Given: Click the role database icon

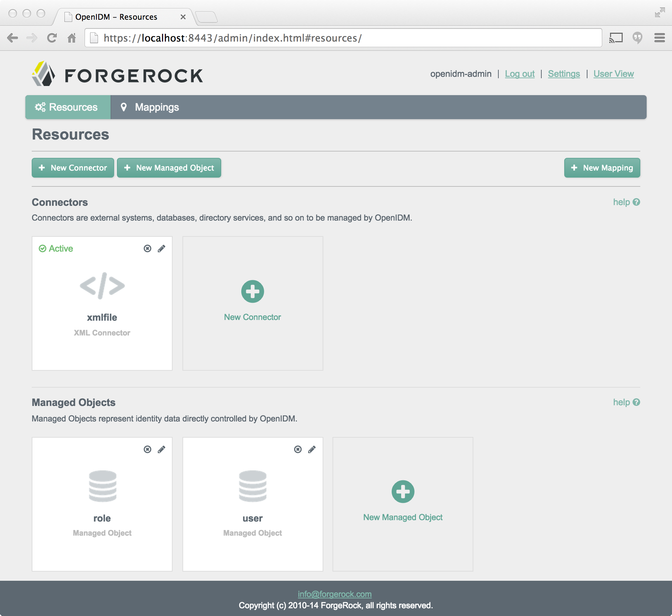Looking at the screenshot, I should pyautogui.click(x=102, y=486).
